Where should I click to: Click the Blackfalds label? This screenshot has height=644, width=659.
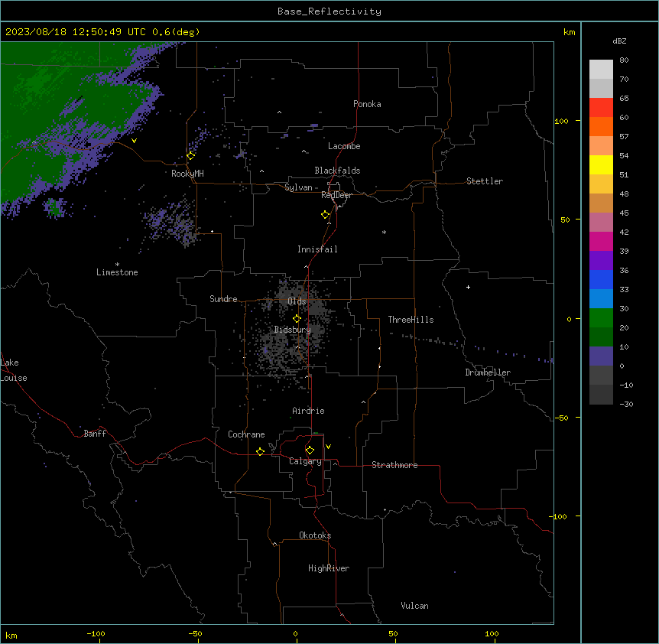click(337, 171)
